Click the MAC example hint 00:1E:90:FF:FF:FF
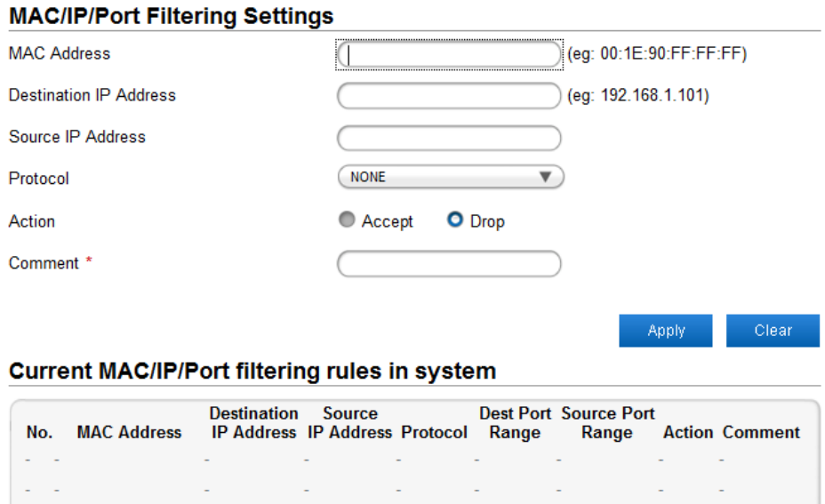Screen dimensions: 825x504 [656, 54]
